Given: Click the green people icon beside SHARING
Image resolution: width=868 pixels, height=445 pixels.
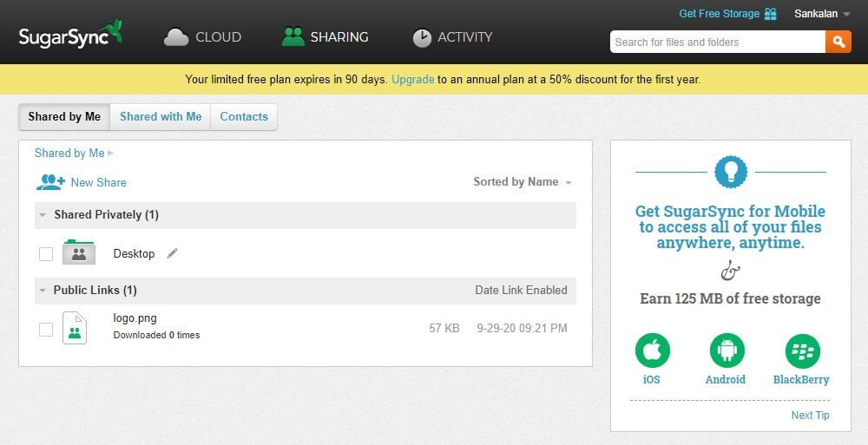Looking at the screenshot, I should click(293, 36).
